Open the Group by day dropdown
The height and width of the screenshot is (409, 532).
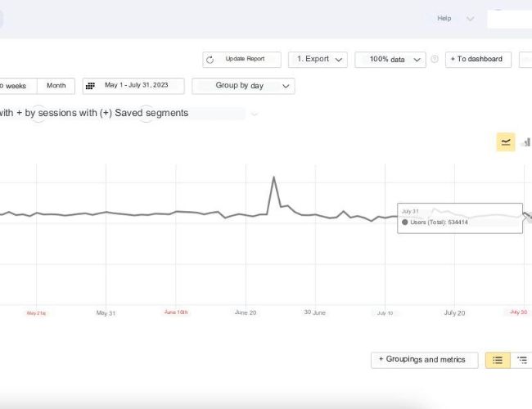[243, 86]
